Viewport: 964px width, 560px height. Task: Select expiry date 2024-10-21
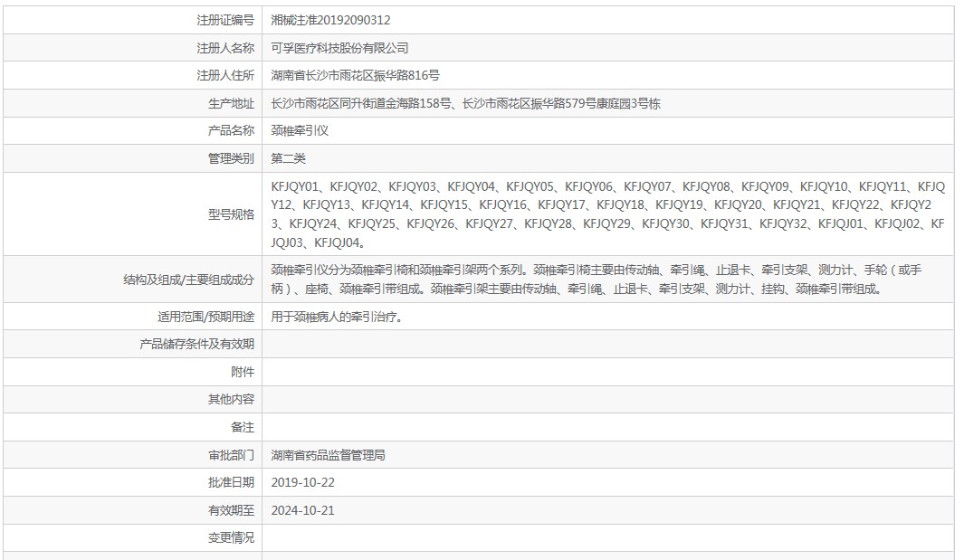[303, 510]
